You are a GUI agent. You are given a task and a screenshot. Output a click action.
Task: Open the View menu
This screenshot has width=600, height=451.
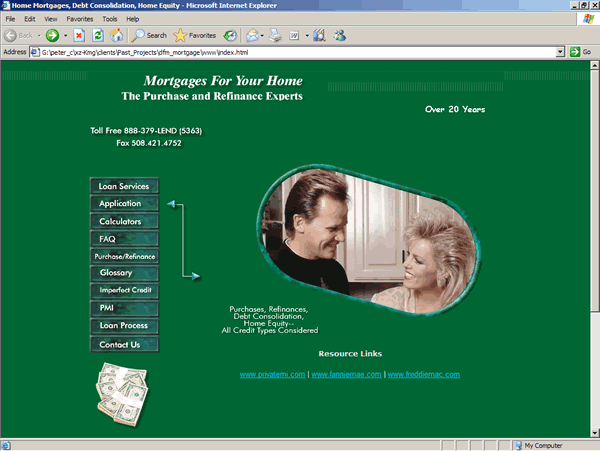[x=51, y=19]
